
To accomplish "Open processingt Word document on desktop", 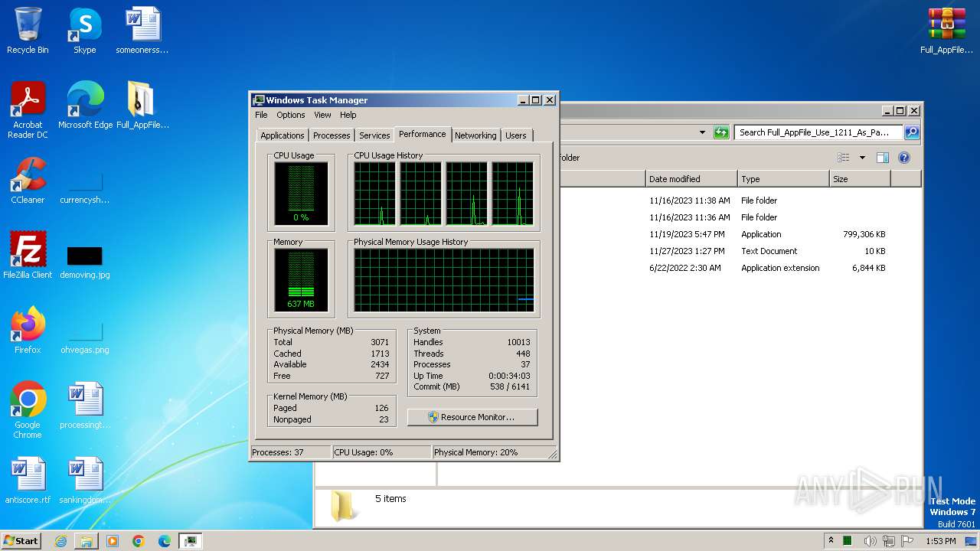I will click(x=85, y=406).
